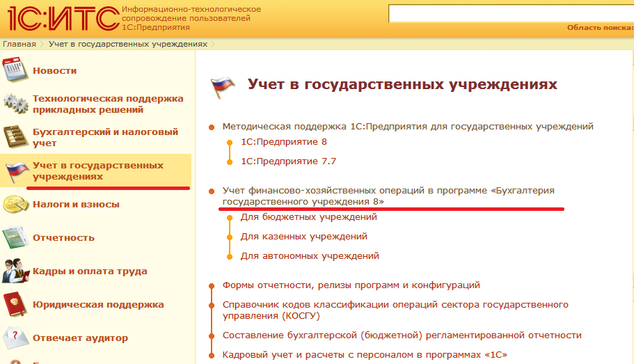Click the Russian flag icon in sidebar
The image size is (634, 364).
[x=17, y=171]
